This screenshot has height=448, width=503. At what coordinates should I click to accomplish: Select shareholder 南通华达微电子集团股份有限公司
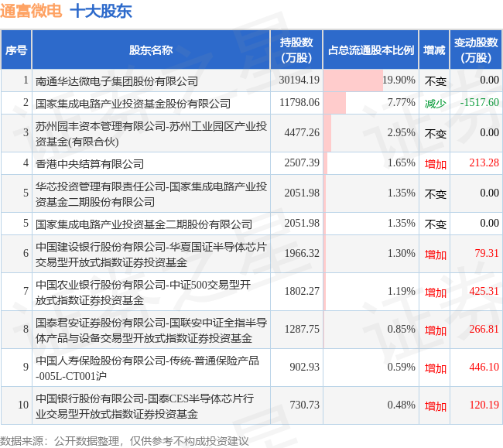[x=117, y=80]
